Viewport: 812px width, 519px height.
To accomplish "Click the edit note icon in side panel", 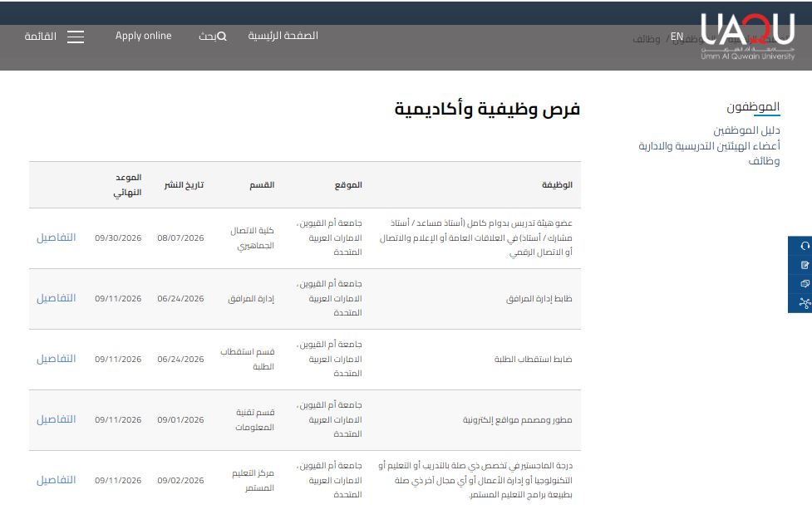I will coord(805,265).
